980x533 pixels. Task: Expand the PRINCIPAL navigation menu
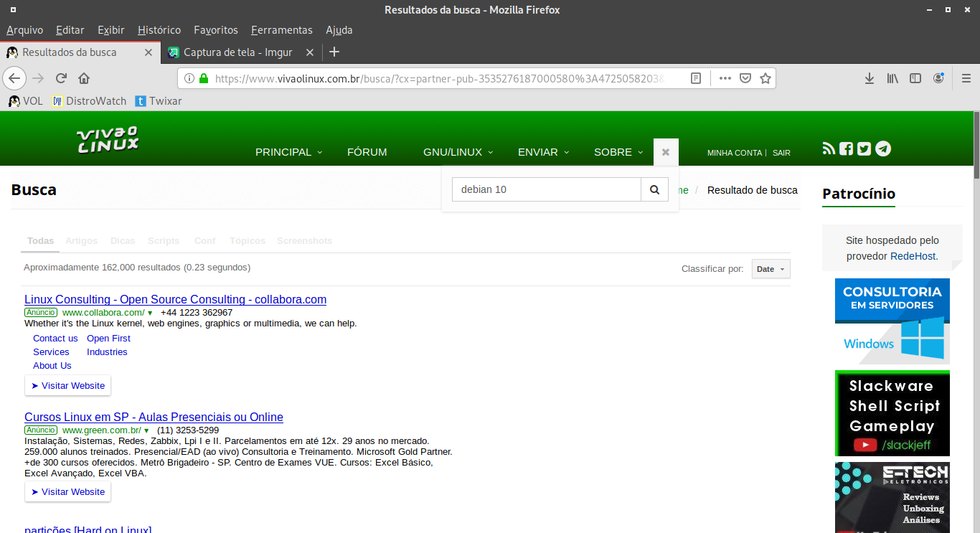pyautogui.click(x=288, y=152)
